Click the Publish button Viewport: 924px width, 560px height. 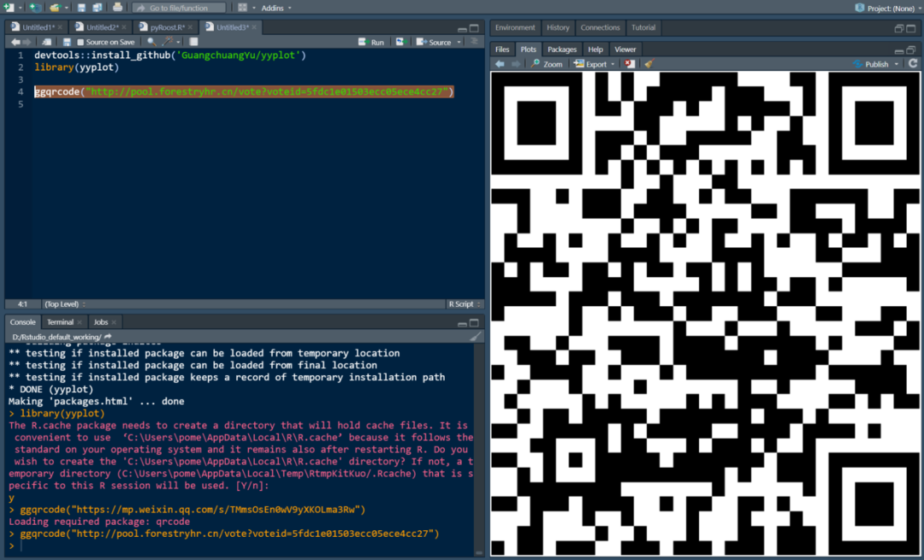[x=871, y=63]
